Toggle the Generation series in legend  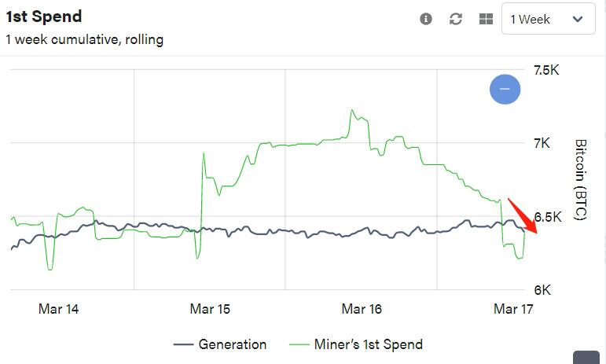[220, 344]
